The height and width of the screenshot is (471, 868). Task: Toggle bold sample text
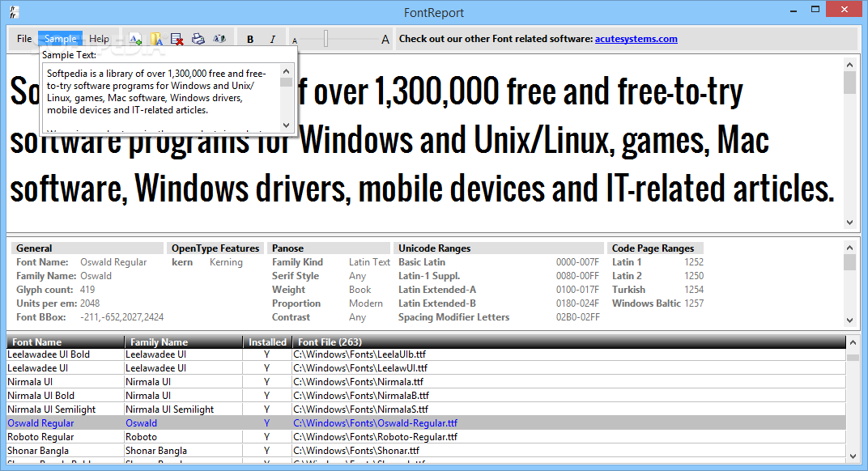[x=250, y=40]
